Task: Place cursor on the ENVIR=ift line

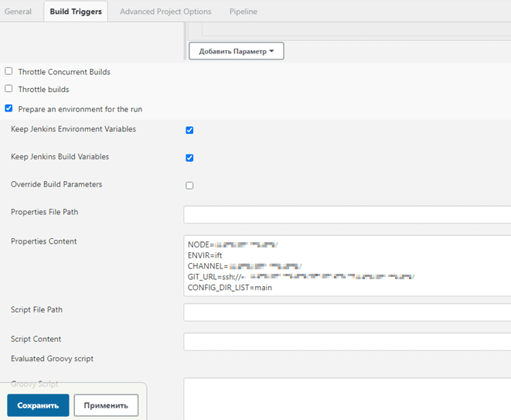Action: click(x=206, y=255)
